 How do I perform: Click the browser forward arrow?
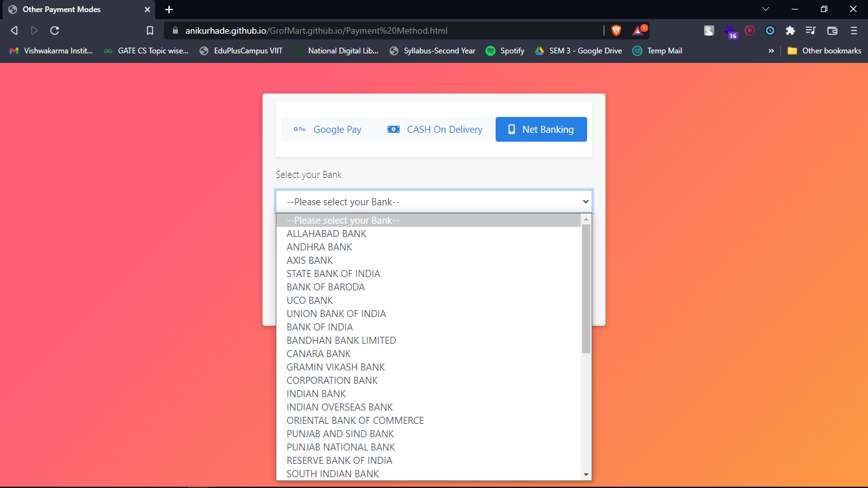coord(34,30)
